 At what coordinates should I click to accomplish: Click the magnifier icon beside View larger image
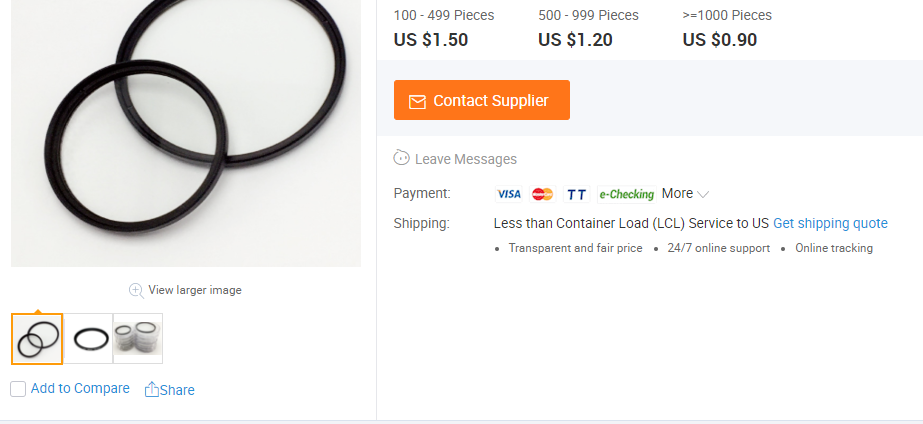[137, 290]
